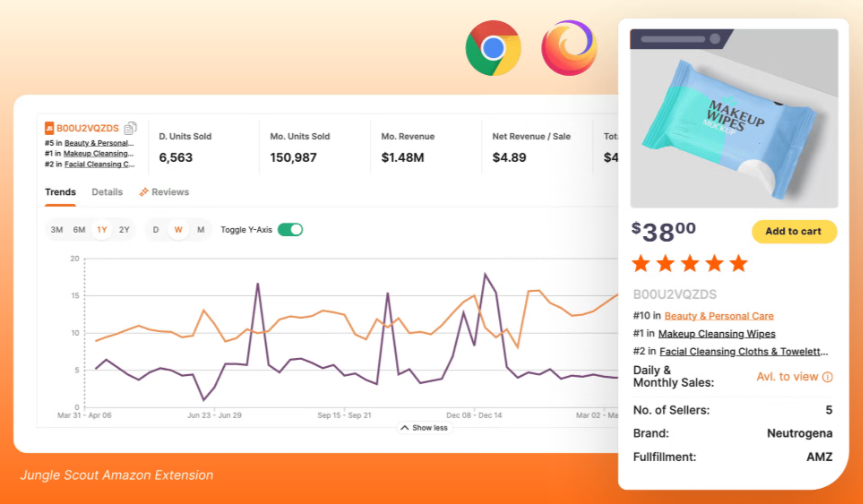Click the Google Chrome browser icon

pos(493,48)
